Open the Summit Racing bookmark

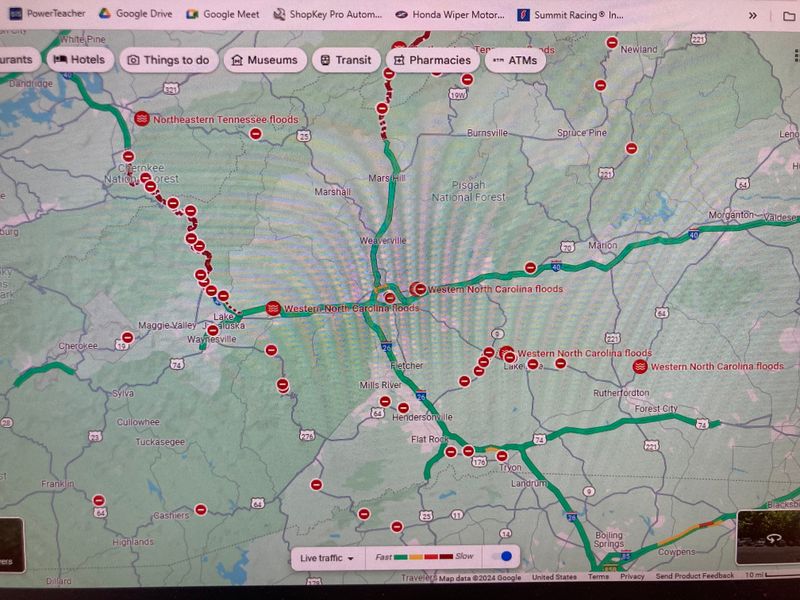[570, 15]
